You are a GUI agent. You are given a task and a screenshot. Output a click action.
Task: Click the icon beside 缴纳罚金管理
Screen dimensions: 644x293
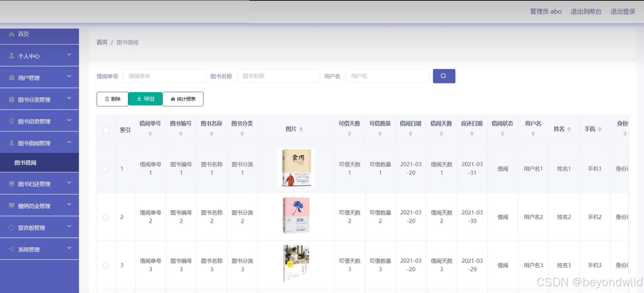pos(12,206)
